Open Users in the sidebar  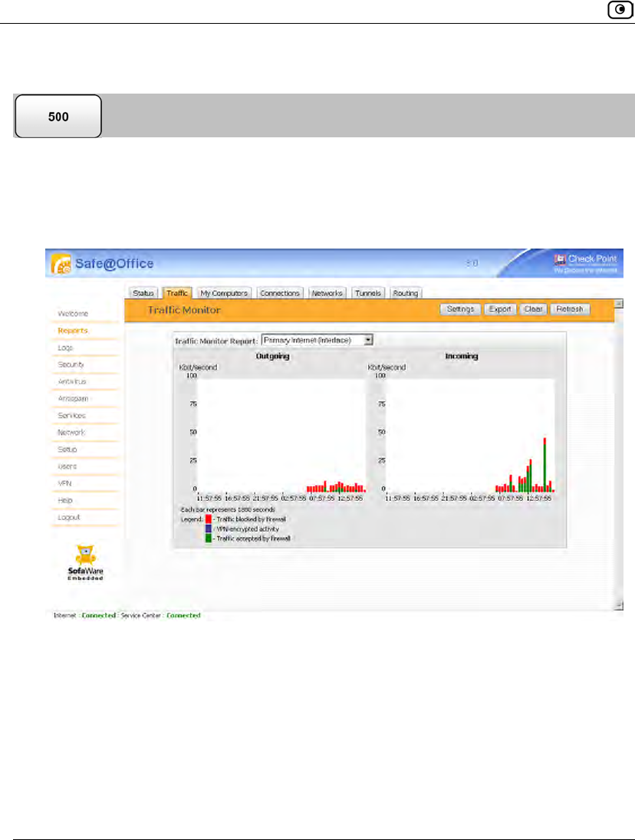coord(67,466)
